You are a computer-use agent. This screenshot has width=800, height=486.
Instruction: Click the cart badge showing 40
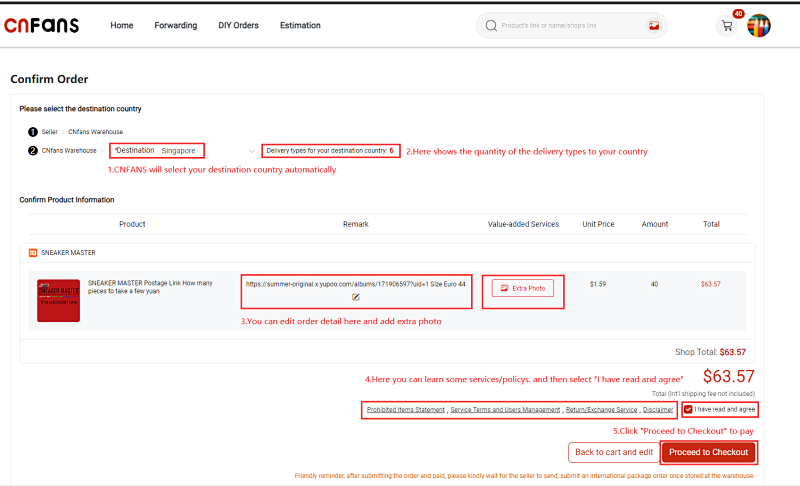click(x=738, y=14)
